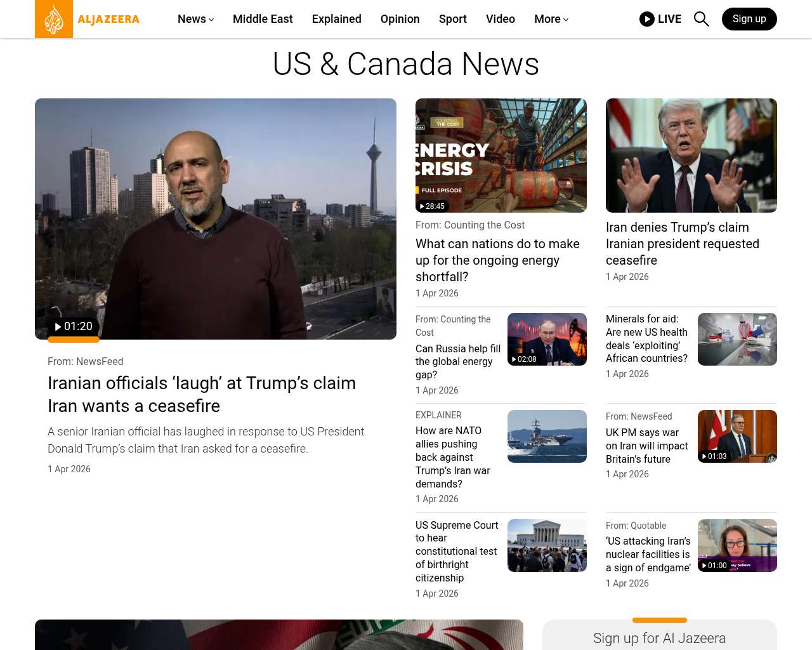Image resolution: width=812 pixels, height=650 pixels.
Task: Click the aircraft carrier NATO article thumbnail
Action: click(x=546, y=436)
